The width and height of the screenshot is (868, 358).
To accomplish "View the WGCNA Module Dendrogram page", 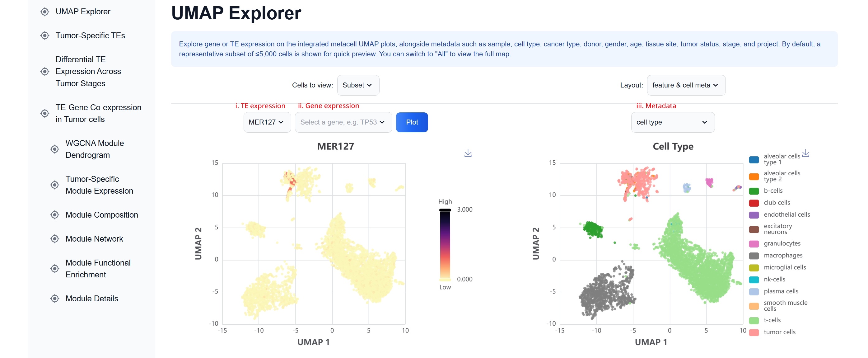I will [x=95, y=149].
